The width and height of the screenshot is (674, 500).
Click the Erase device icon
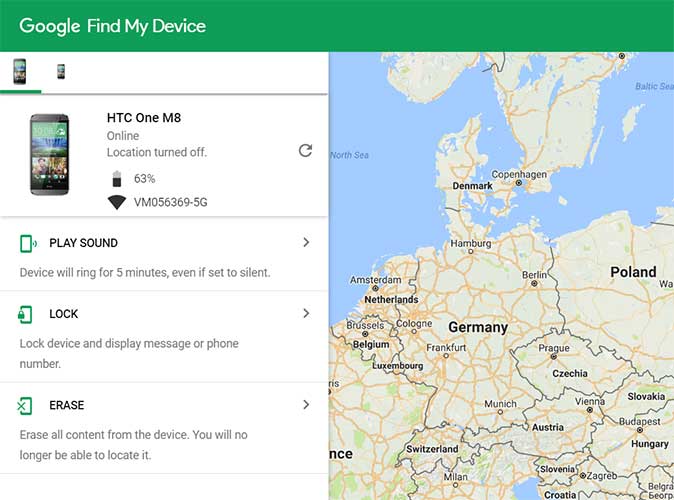click(x=25, y=405)
